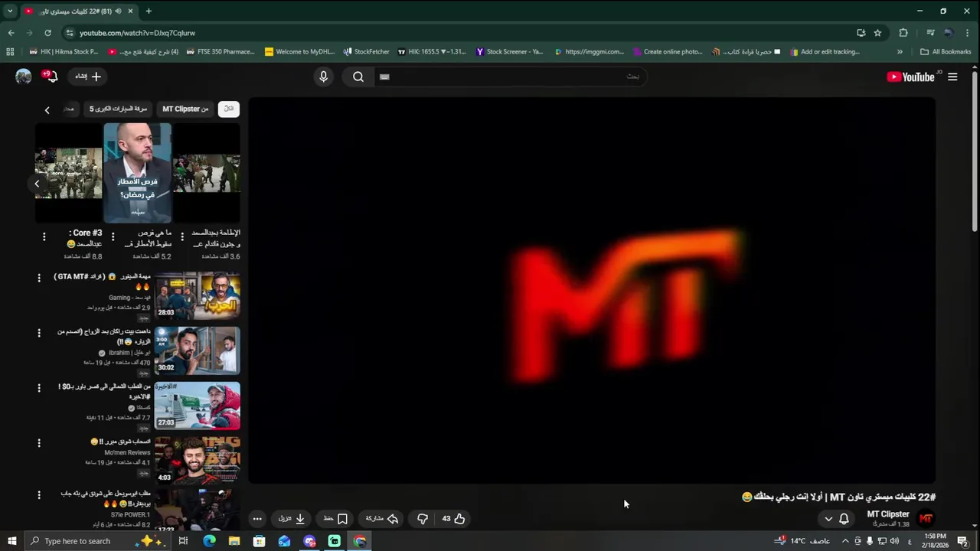Viewport: 980px width, 551px height.
Task: Open the notifications bell with 9+ badge
Action: [51, 76]
